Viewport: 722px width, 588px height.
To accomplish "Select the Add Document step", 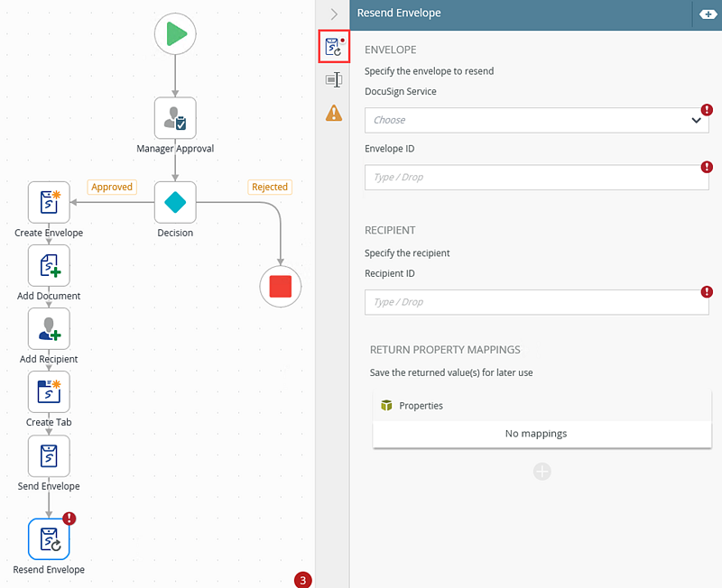I will (x=49, y=266).
